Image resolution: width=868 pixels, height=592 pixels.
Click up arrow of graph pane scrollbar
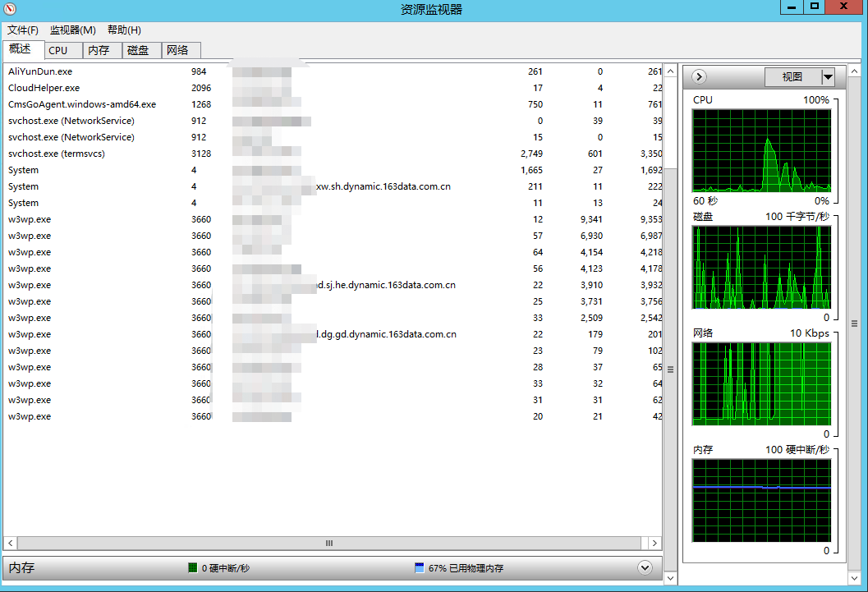pos(855,71)
